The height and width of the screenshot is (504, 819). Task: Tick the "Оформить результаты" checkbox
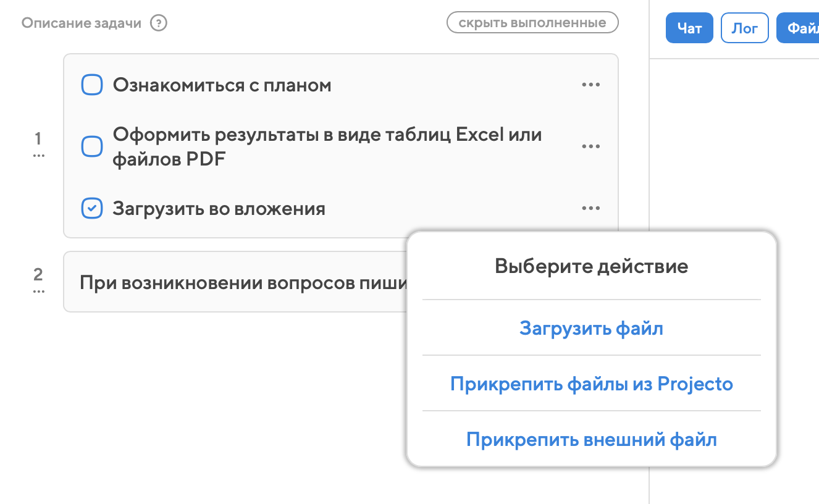(92, 147)
